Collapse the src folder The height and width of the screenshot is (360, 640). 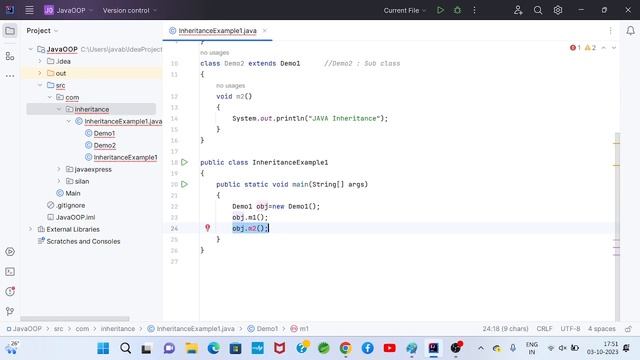(40, 85)
